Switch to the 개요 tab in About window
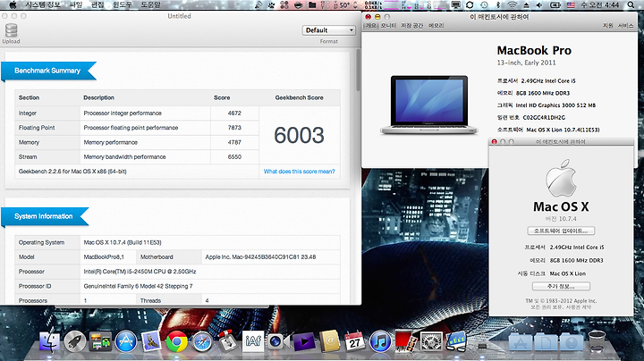The image size is (644, 361). pyautogui.click(x=371, y=25)
